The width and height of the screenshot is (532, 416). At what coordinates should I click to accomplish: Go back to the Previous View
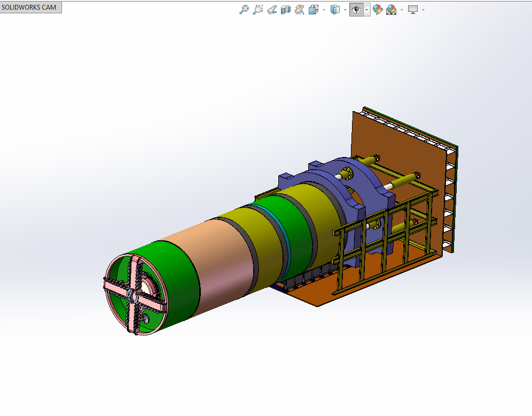272,10
